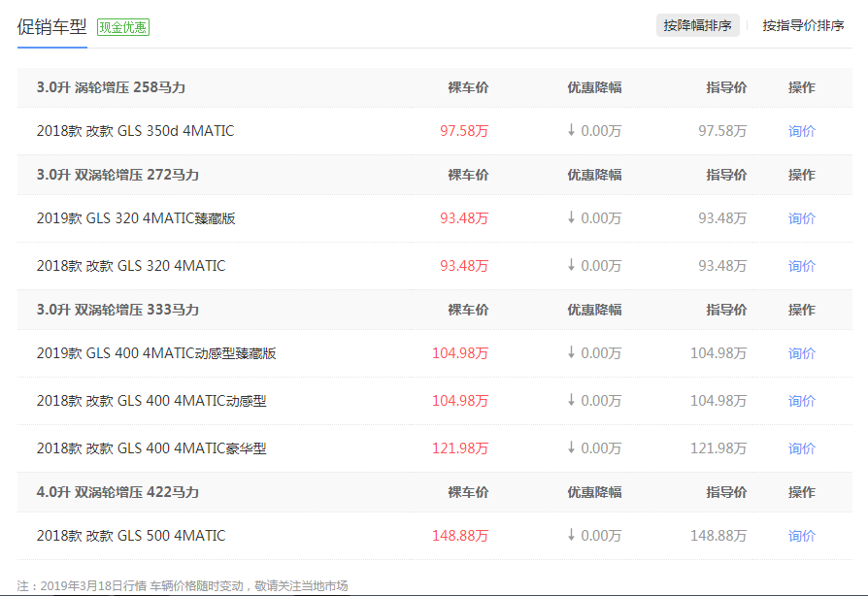Viewport: 868px width, 596px height.
Task: Click the 3.0升 双涡轮增压 272马力 header
Action: pos(117,175)
